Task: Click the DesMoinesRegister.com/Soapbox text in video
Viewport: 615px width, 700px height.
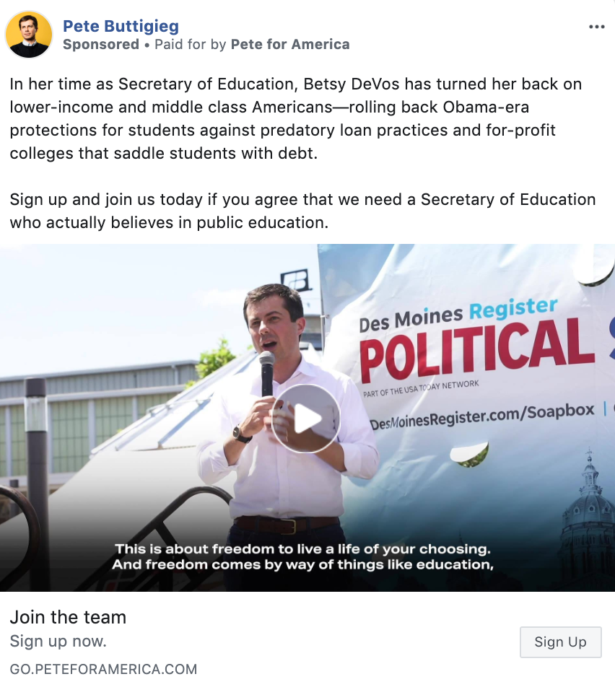Action: pos(482,415)
